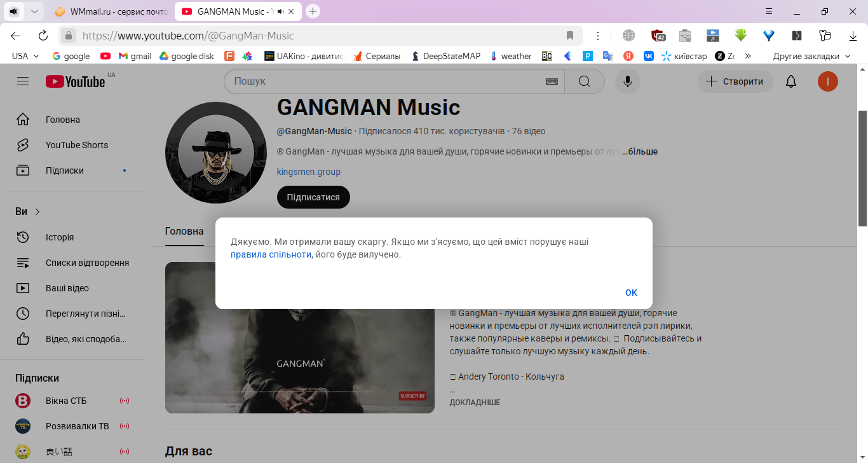Switch to the WMmail.ru tab

pyautogui.click(x=111, y=11)
